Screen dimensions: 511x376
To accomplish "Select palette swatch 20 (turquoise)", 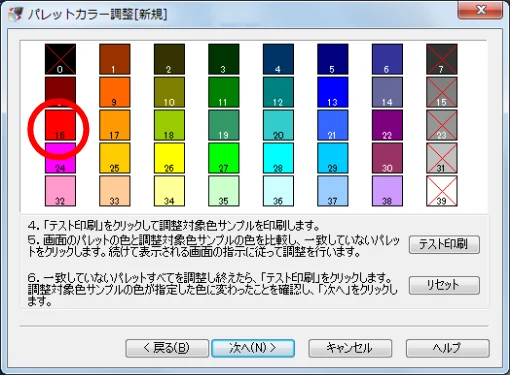I will click(x=278, y=125).
